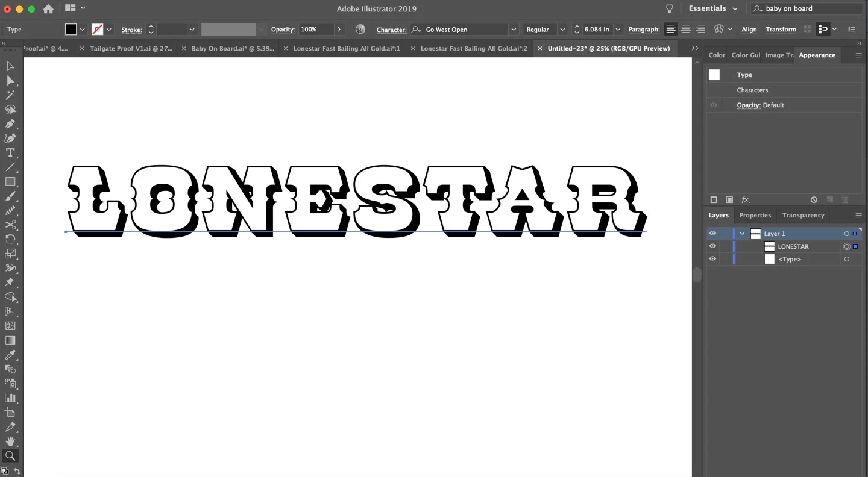The image size is (868, 477).
Task: Select the Scissors tool
Action: (x=10, y=225)
